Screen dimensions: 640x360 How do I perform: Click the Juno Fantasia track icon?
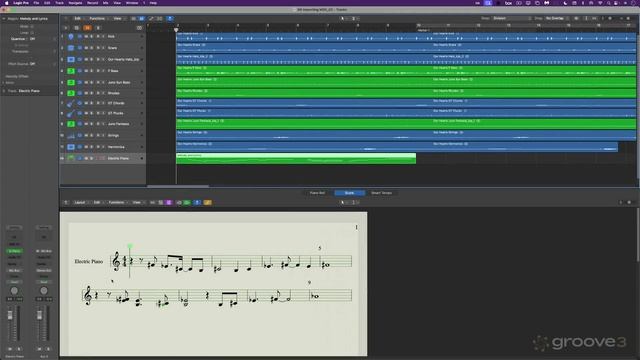[71, 124]
